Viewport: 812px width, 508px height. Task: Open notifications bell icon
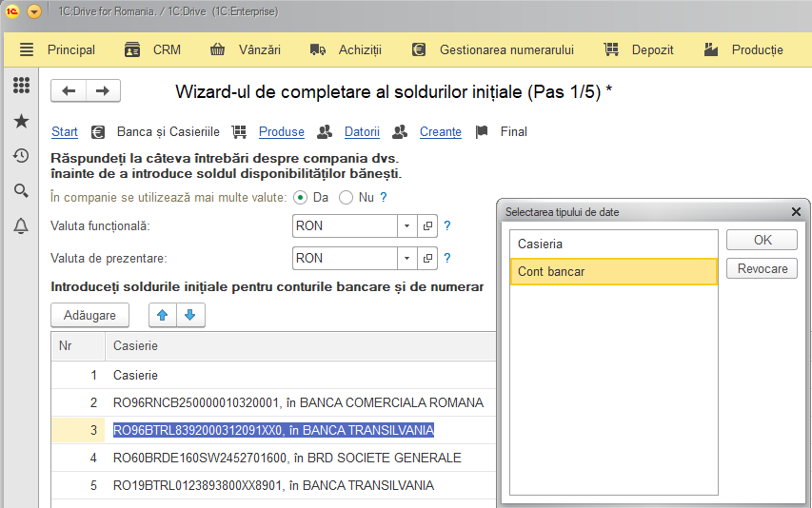pyautogui.click(x=21, y=226)
